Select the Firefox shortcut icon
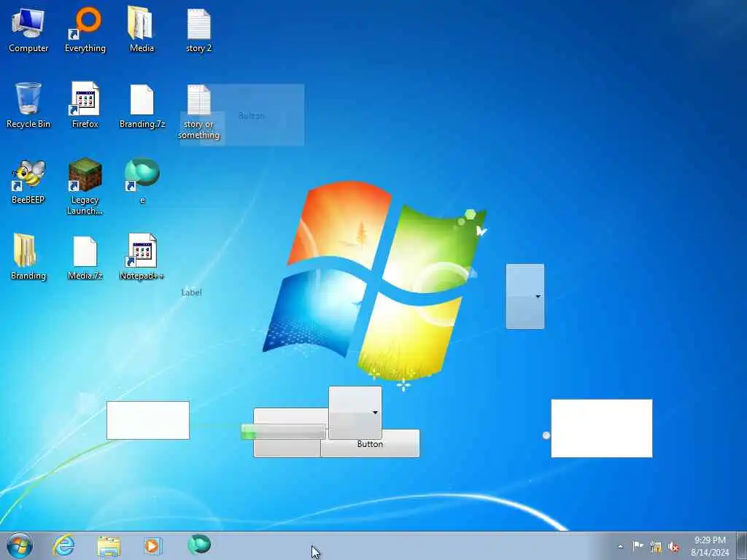Viewport: 747px width, 560px height. click(x=85, y=106)
